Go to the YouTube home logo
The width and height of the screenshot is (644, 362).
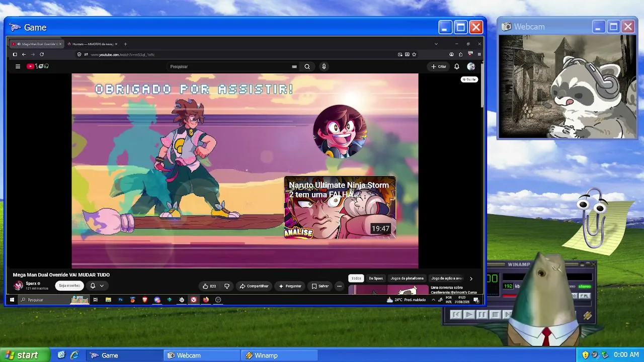point(38,66)
